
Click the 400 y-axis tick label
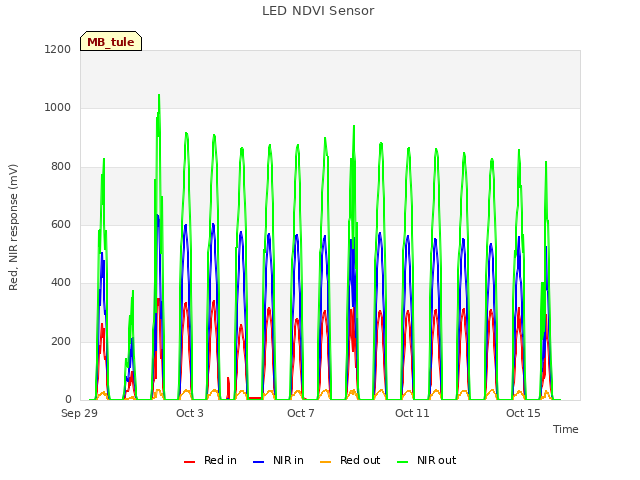coord(61,282)
